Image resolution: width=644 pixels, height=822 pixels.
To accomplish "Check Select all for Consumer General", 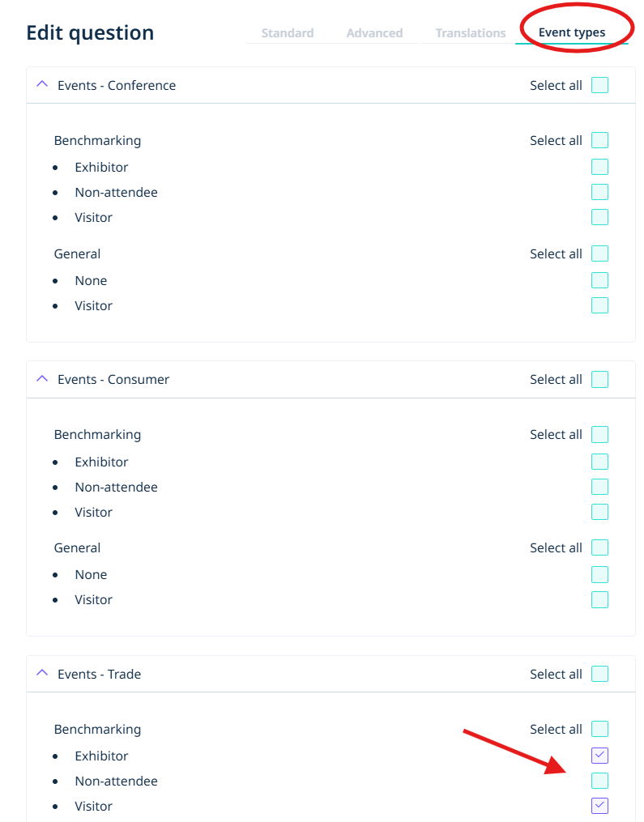I will click(599, 547).
